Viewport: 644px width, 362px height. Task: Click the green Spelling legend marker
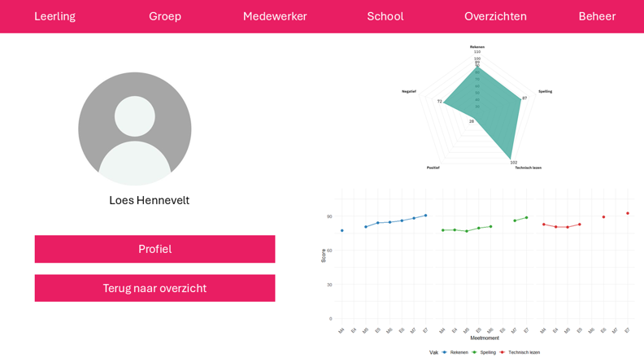coord(474,352)
